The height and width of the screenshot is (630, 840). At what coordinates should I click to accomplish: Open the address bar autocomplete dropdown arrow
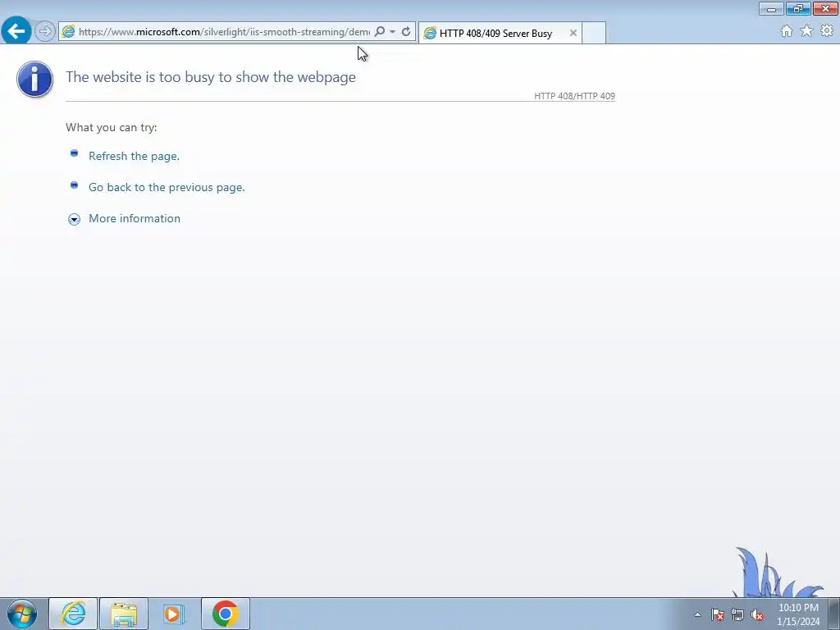point(393,32)
